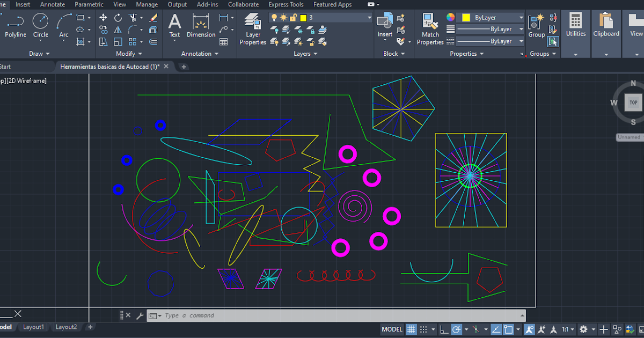Click the yellow color swatch in Properties

tap(465, 18)
